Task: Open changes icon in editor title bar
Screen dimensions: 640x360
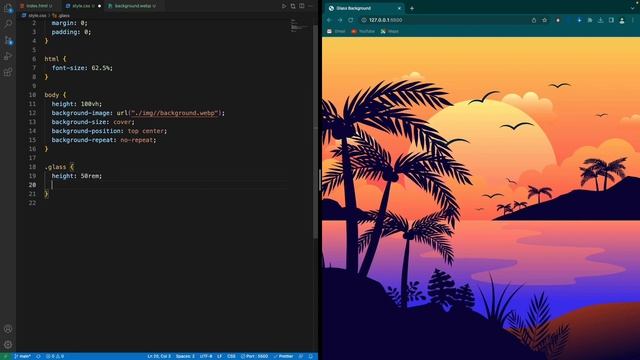Action: point(293,6)
